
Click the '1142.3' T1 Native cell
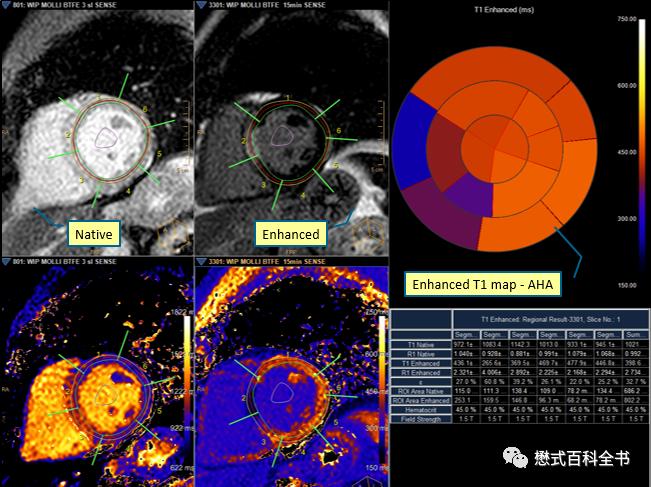[521, 345]
